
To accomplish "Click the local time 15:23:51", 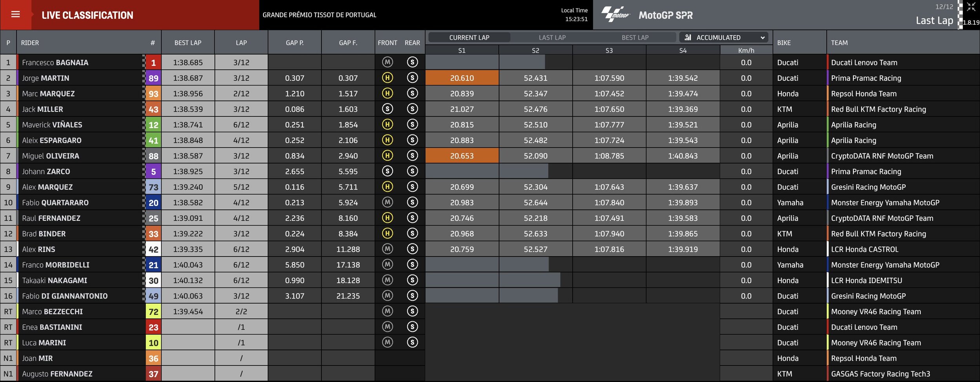I will 576,19.
